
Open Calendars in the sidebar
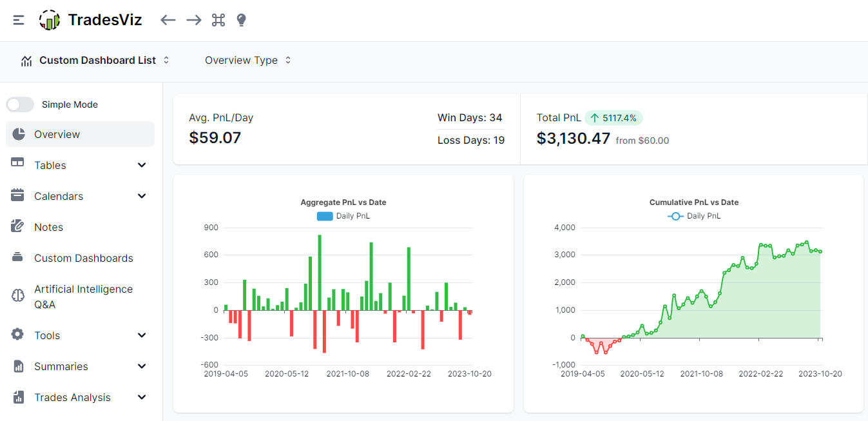(x=81, y=196)
